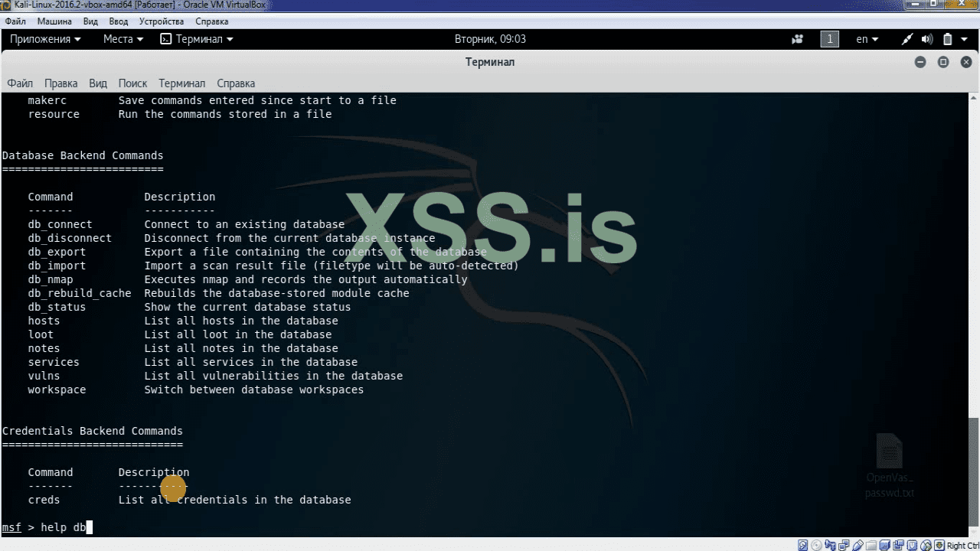Screen dimensions: 980x551
Task: Click the terminal vertical scrollbar
Action: tap(973, 315)
